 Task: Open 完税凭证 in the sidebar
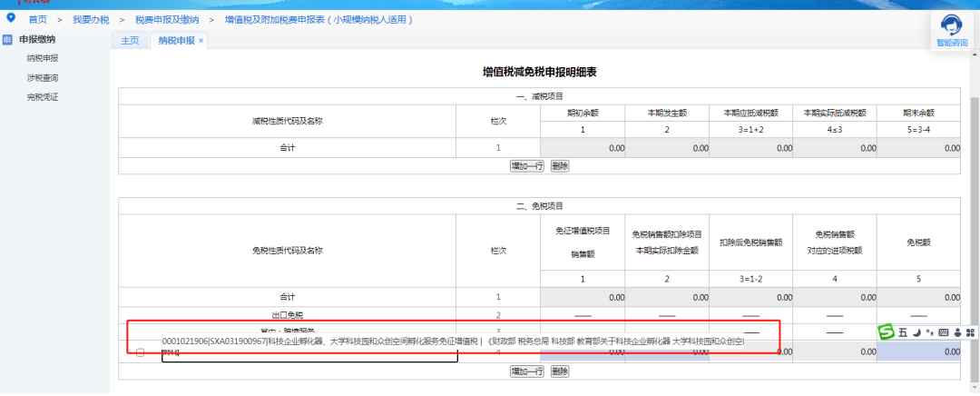tap(43, 97)
